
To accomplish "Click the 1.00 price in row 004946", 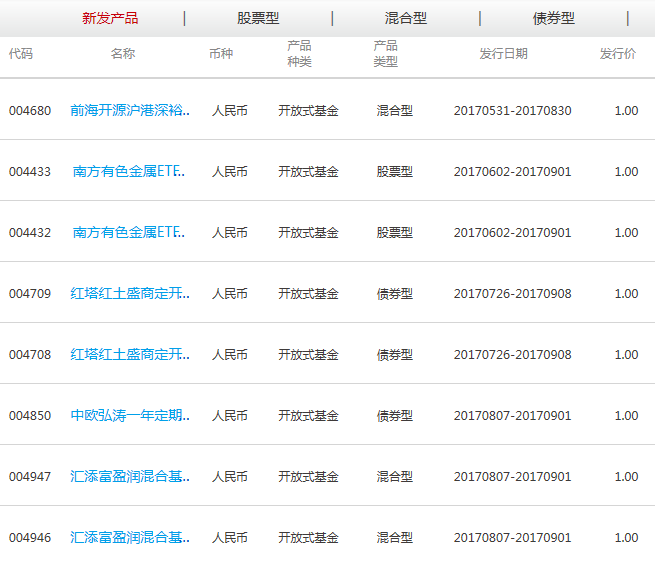I will [x=626, y=537].
